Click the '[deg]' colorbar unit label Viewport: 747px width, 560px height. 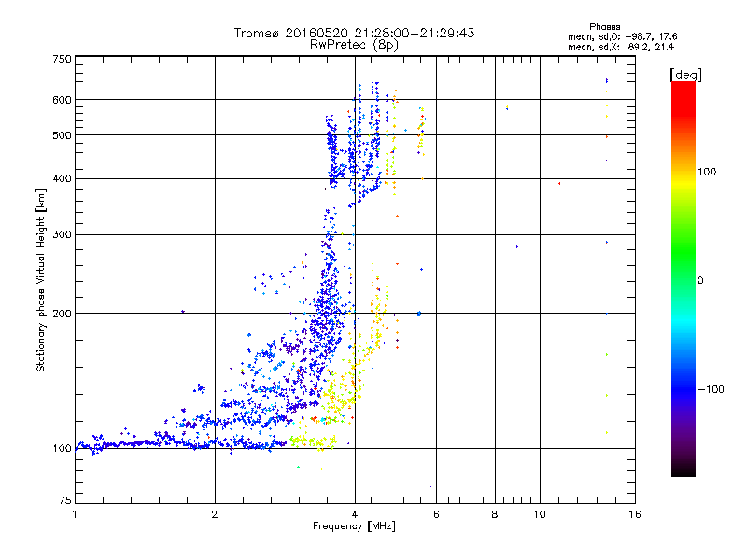(685, 76)
